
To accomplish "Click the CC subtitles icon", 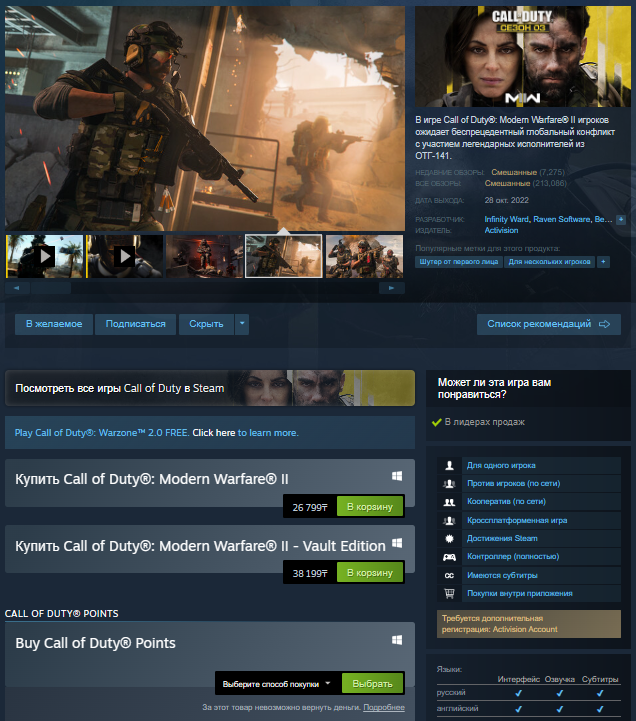I will tap(449, 575).
